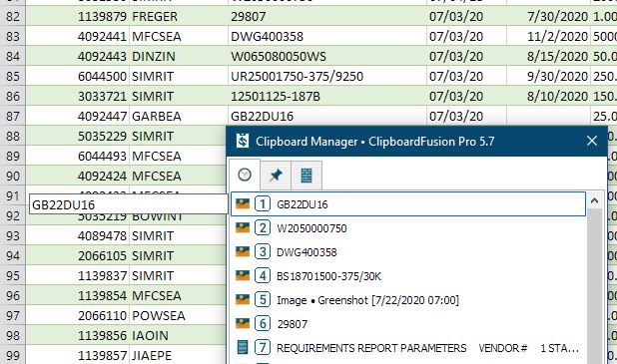Click the IAOIN vendor cell
The width and height of the screenshot is (617, 364).
(178, 336)
